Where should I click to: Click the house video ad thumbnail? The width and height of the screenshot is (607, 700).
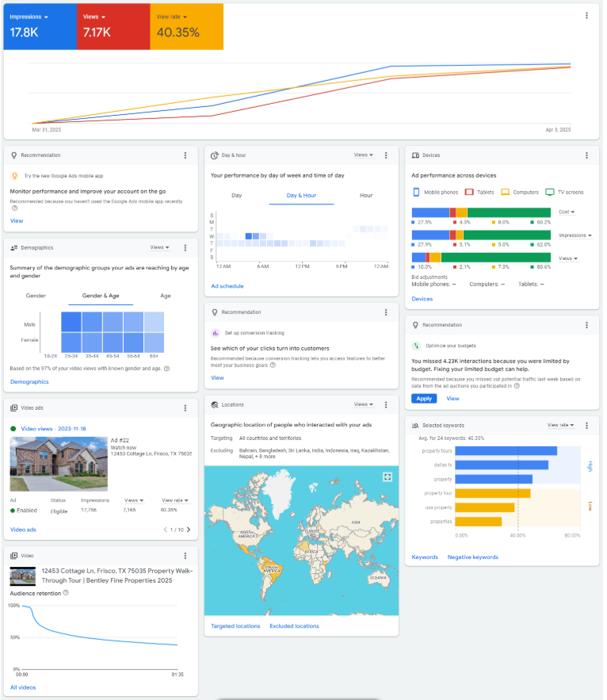[47, 464]
